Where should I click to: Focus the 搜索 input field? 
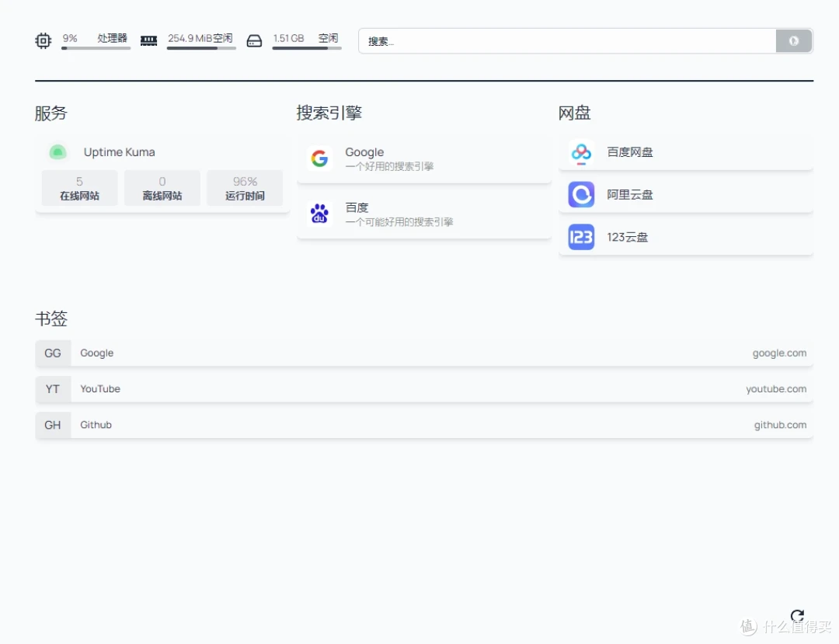[567, 41]
